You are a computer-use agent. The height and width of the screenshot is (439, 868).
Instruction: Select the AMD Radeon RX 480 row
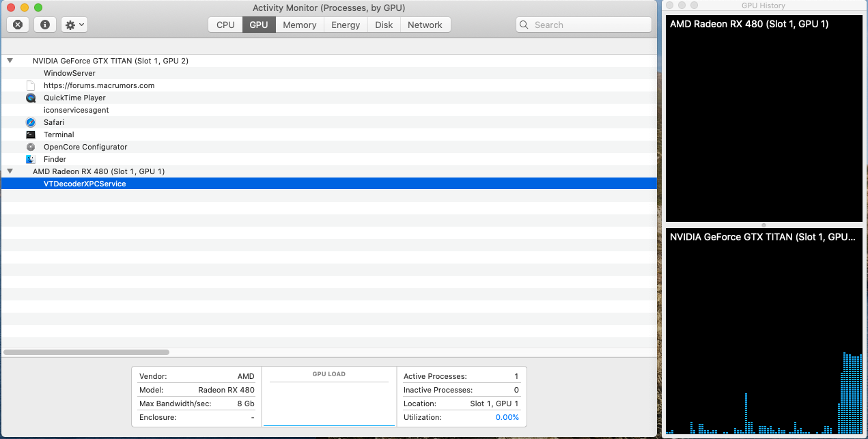click(x=329, y=171)
